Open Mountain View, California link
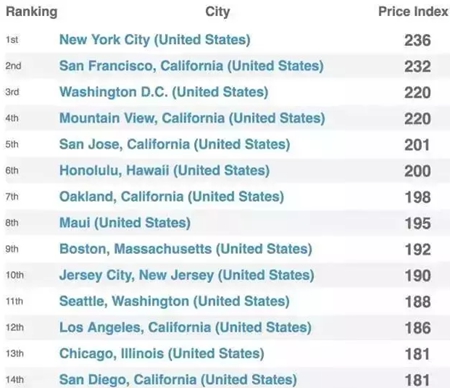This screenshot has width=450, height=388. click(x=192, y=118)
